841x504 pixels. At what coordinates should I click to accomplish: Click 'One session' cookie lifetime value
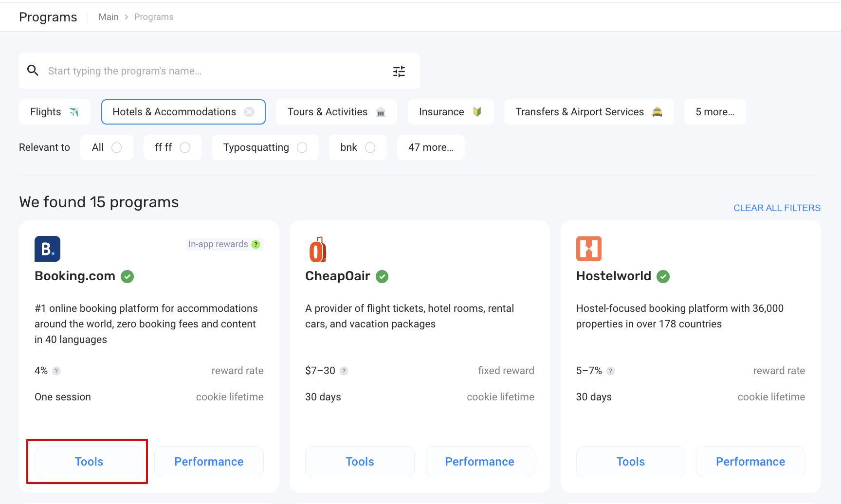pos(63,397)
